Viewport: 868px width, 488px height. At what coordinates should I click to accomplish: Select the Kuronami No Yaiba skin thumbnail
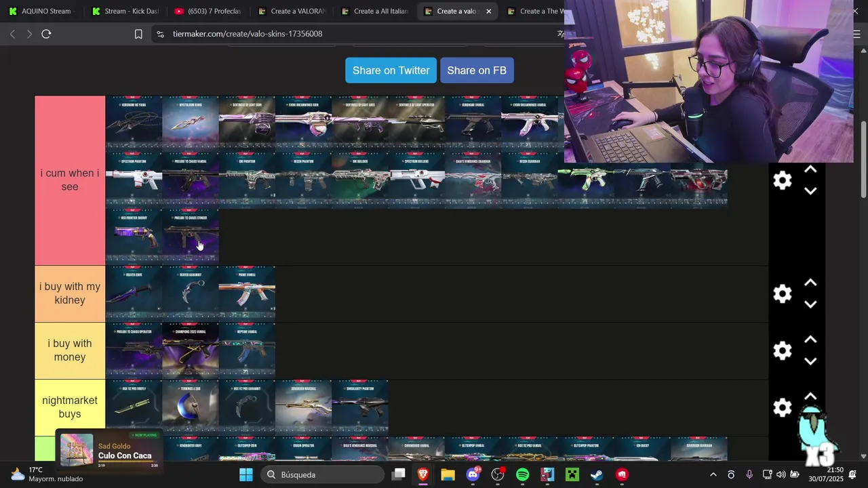click(x=134, y=123)
